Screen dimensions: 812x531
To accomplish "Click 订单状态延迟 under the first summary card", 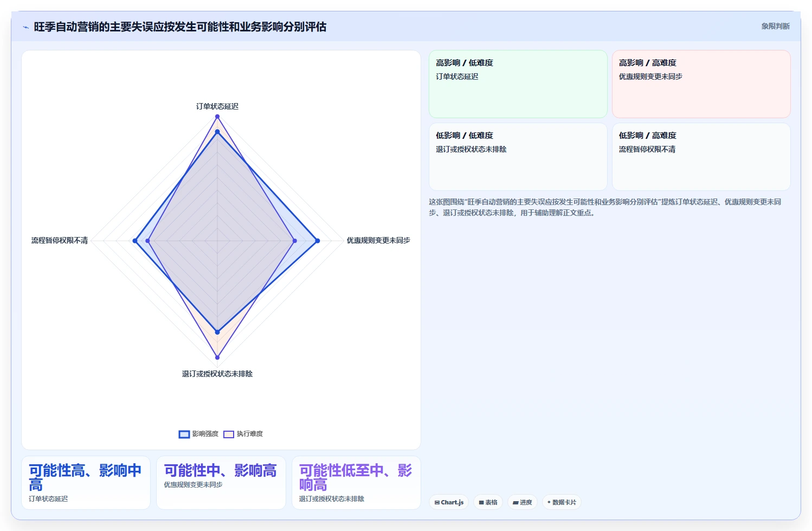I will 48,499.
